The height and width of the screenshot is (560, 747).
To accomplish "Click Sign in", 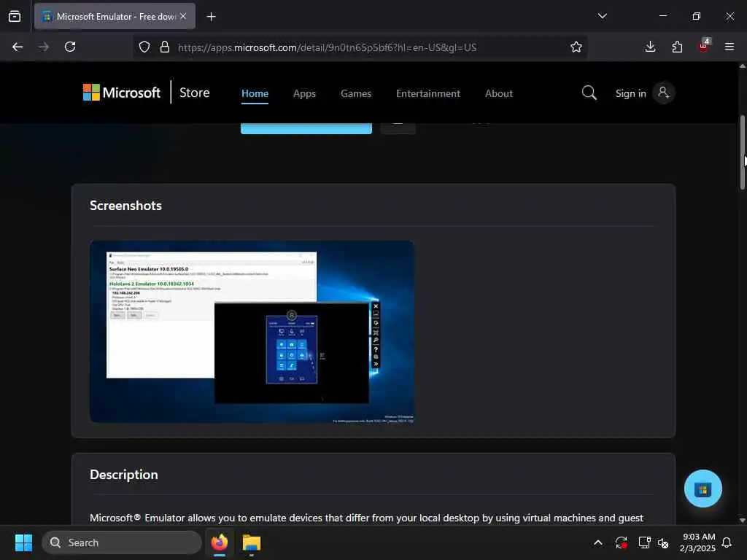I will [631, 93].
